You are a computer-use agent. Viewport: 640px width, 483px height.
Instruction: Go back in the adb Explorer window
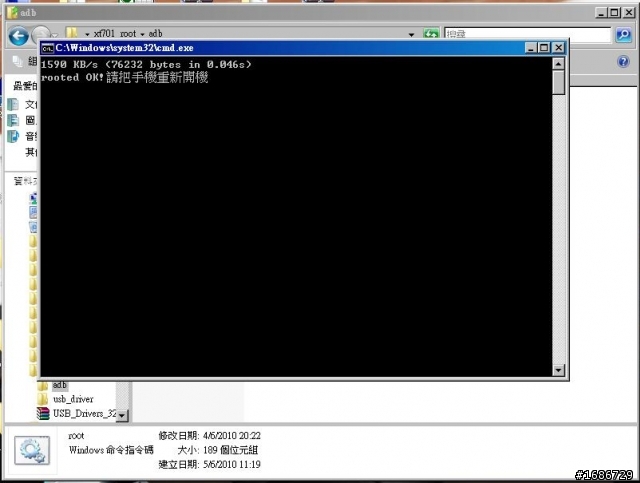click(18, 36)
